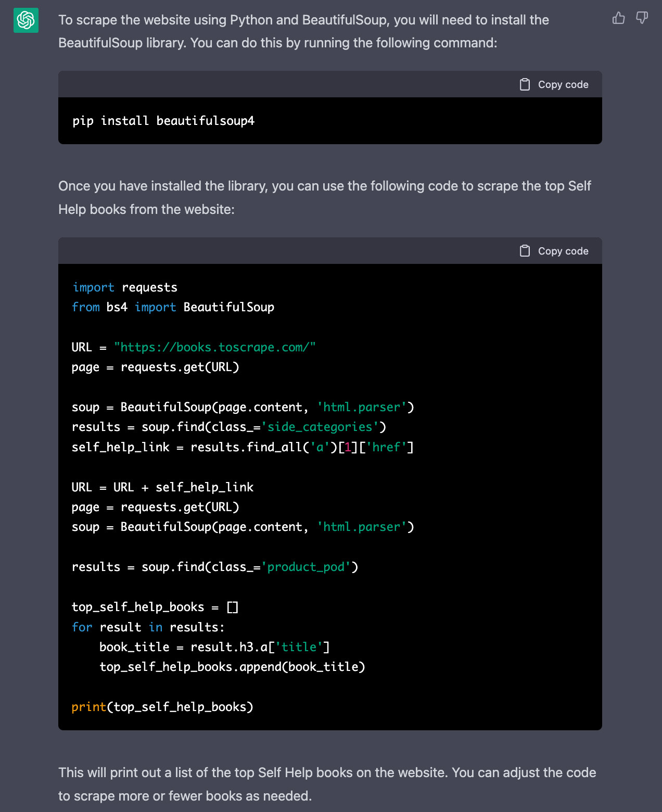Screen dimensions: 662x812
Task: Click the 'product_pod' string in code
Action: coord(306,567)
